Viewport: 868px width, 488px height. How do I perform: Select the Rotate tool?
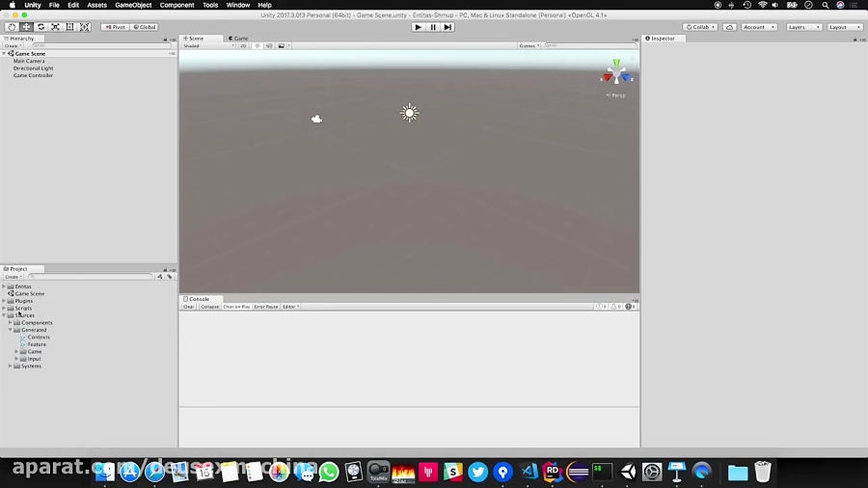pos(41,27)
